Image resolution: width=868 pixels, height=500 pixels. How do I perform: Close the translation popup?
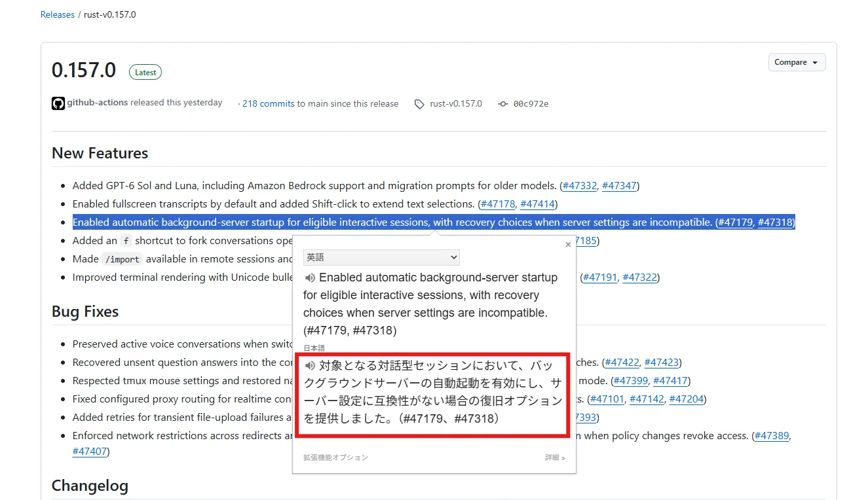568,245
